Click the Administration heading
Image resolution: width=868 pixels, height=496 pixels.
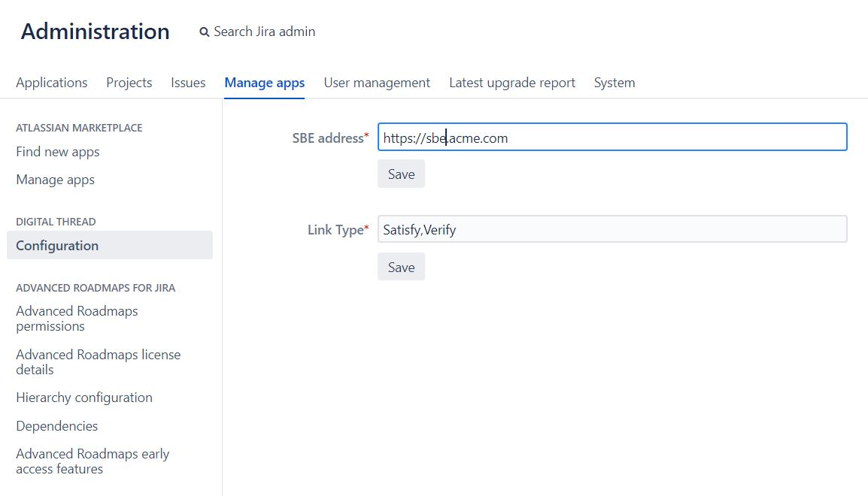(x=96, y=32)
